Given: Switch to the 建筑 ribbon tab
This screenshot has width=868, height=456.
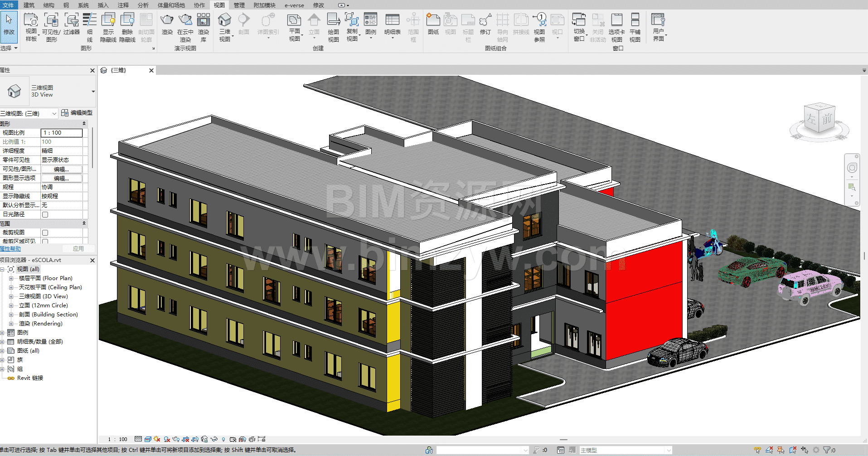Looking at the screenshot, I should pos(29,5).
